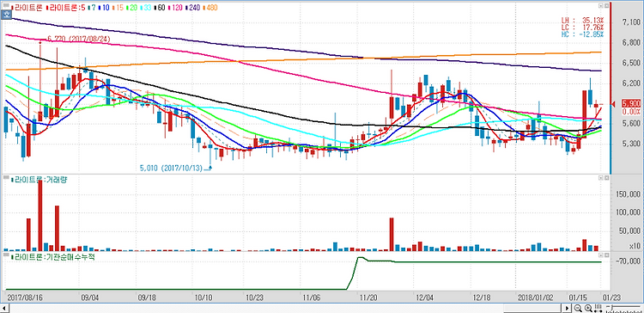This screenshot has height=313, width=644.
Task: Select the 15-day moving average legend
Action: 118,8
